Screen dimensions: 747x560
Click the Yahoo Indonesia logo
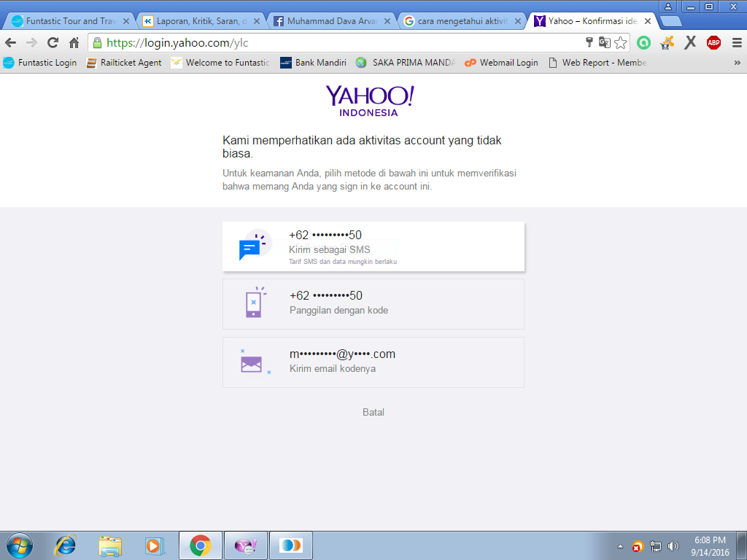pyautogui.click(x=370, y=101)
